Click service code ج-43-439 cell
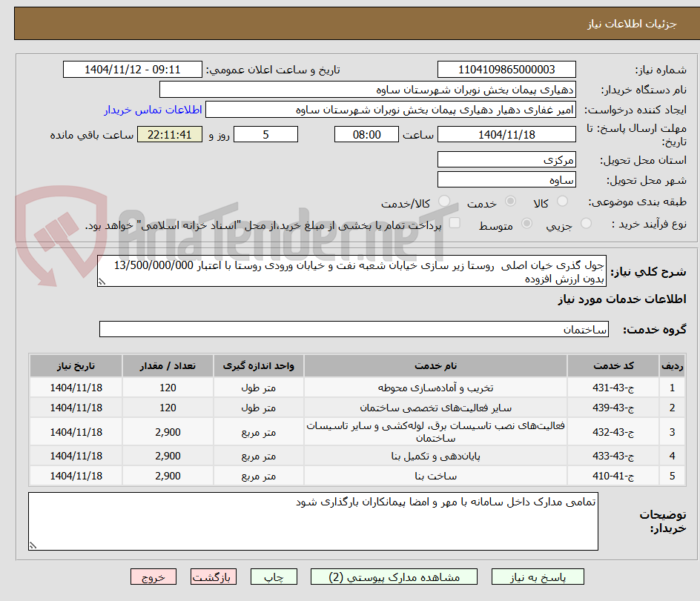This screenshot has width=700, height=601. click(613, 408)
